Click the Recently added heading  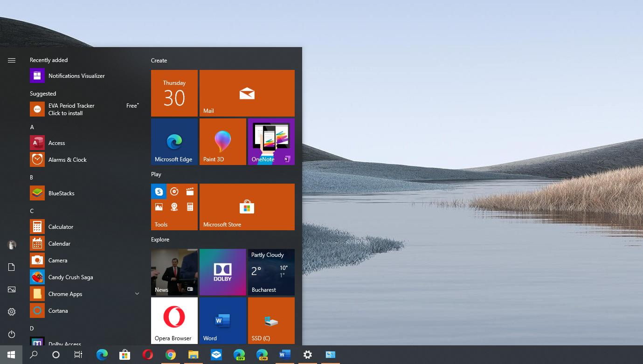coord(48,60)
